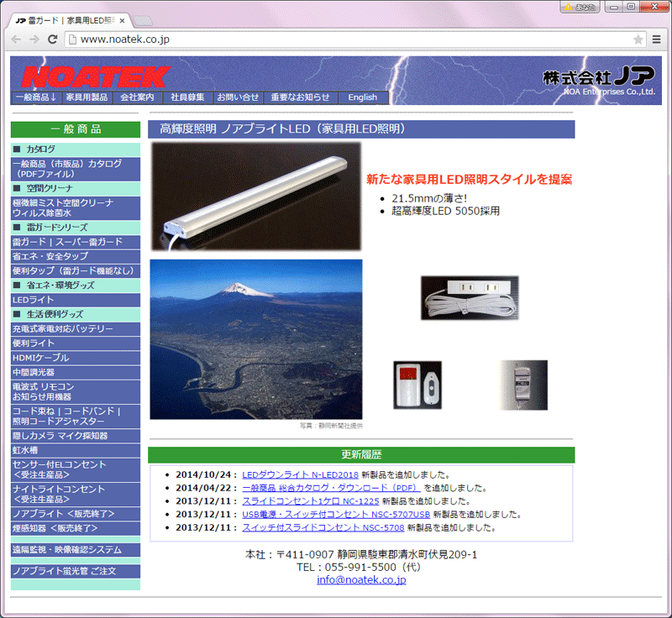This screenshot has width=672, height=618.
Task: Open センサー付ELコンセント sidebar link
Action: [76, 470]
